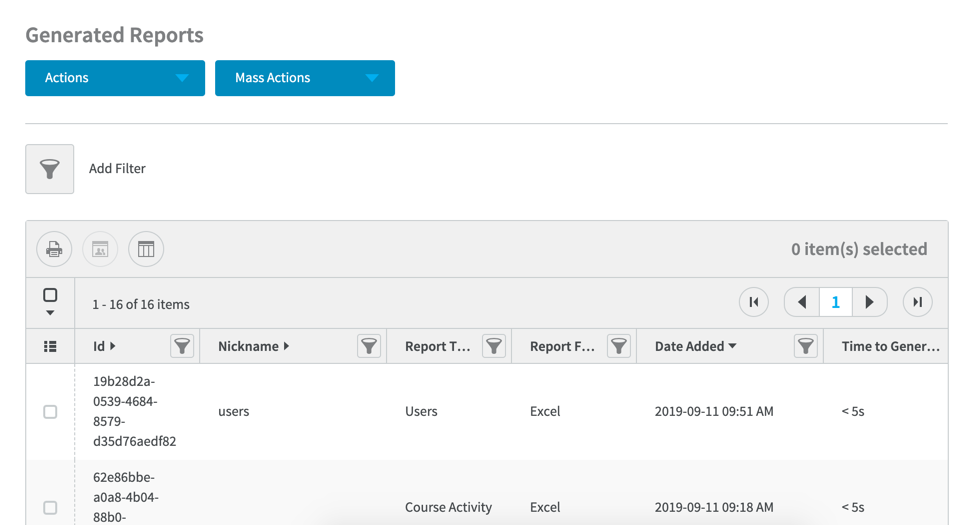This screenshot has width=979, height=525.
Task: Jump to the last page
Action: [x=918, y=302]
